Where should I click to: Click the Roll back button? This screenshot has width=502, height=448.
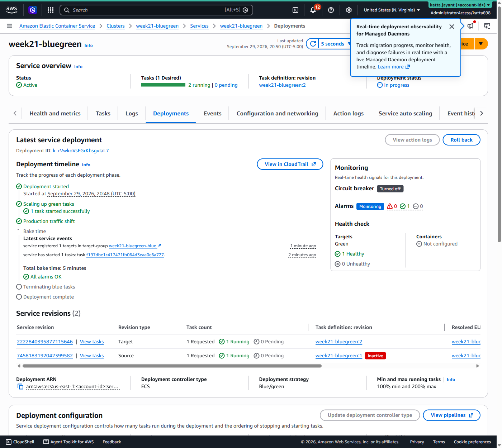[x=461, y=140]
